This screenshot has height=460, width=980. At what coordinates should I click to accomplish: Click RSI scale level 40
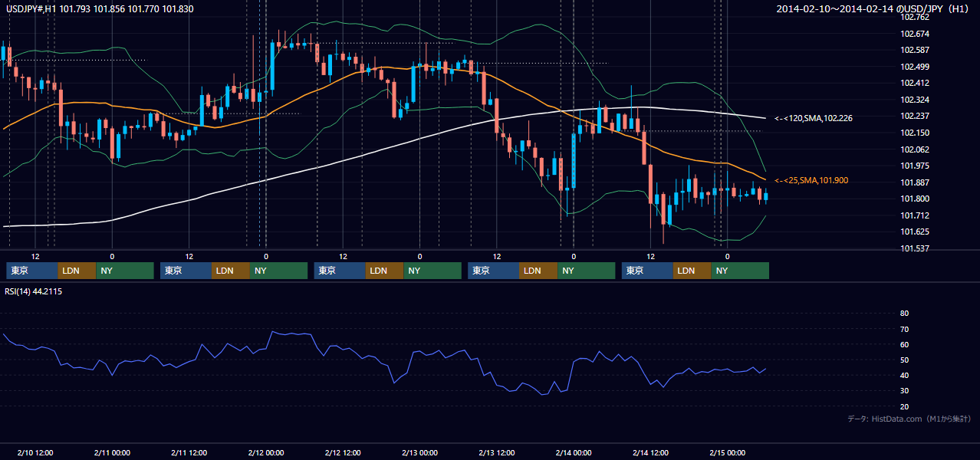point(904,375)
